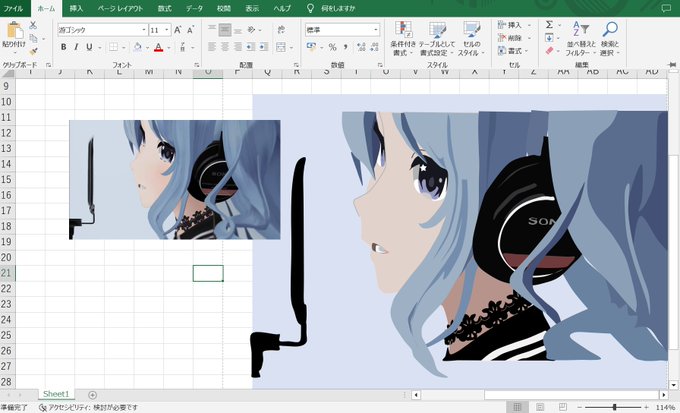
Task: Switch to the Insert (挿入) ribbon tab
Action: coord(76,8)
